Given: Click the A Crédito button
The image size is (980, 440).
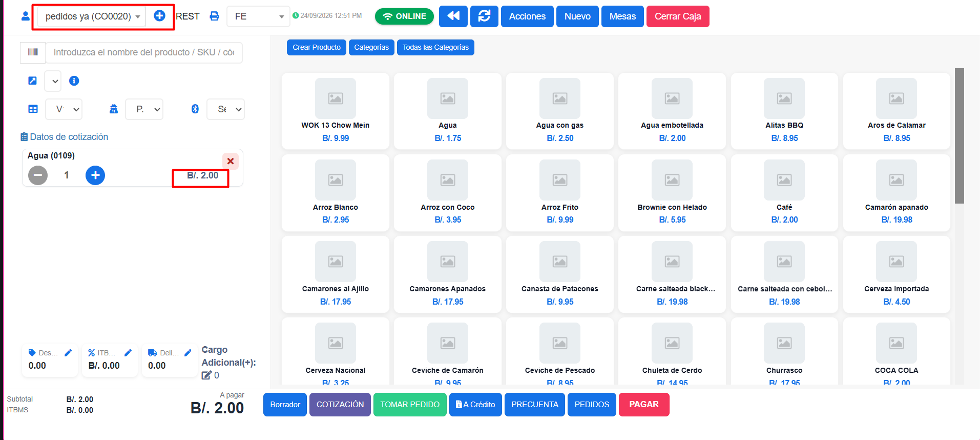Looking at the screenshot, I should [475, 405].
